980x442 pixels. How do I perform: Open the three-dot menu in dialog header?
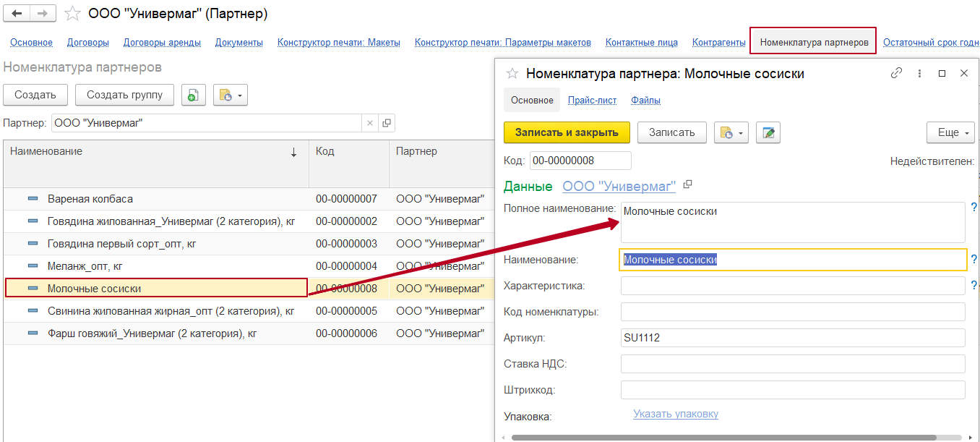click(919, 73)
